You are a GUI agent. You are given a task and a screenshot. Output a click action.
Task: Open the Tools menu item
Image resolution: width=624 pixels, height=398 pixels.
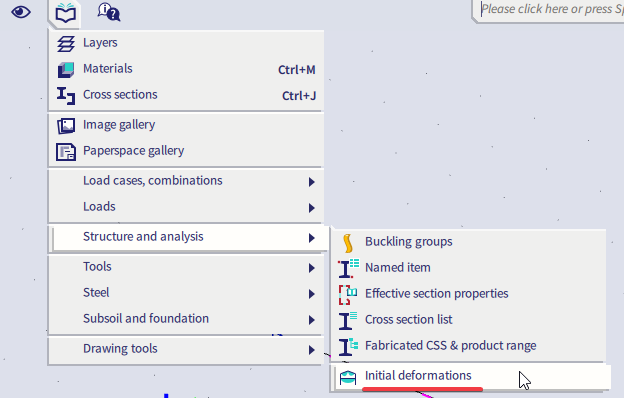click(x=186, y=267)
